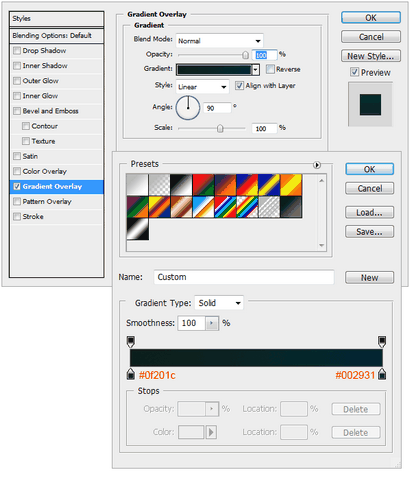Choose the transparent checkerboard gradient preset
The image size is (410, 477).
(x=159, y=185)
